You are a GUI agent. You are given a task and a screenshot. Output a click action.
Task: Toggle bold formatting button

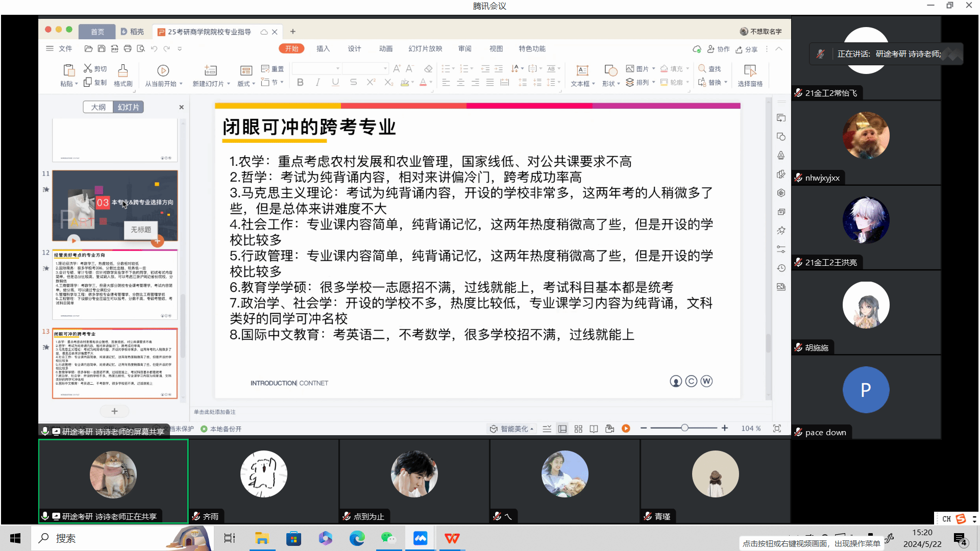(x=300, y=82)
